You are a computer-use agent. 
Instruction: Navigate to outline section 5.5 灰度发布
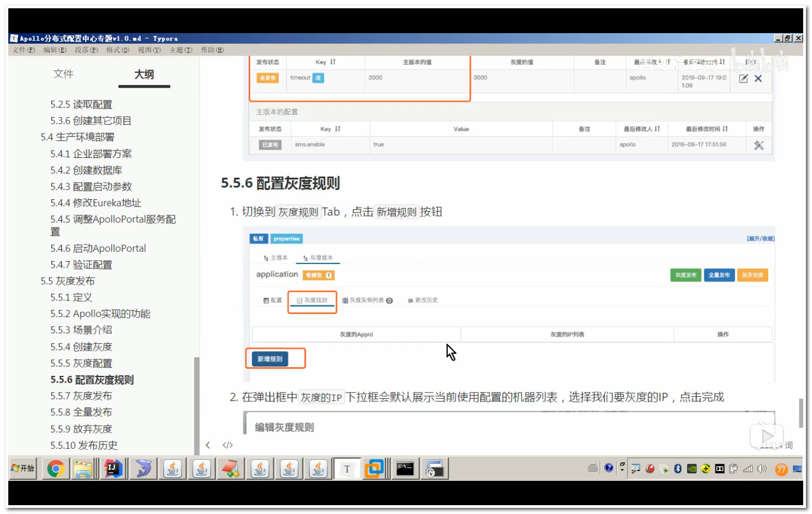pyautogui.click(x=67, y=281)
